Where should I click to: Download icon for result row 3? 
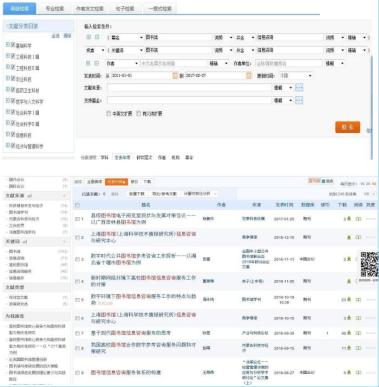click(x=349, y=259)
